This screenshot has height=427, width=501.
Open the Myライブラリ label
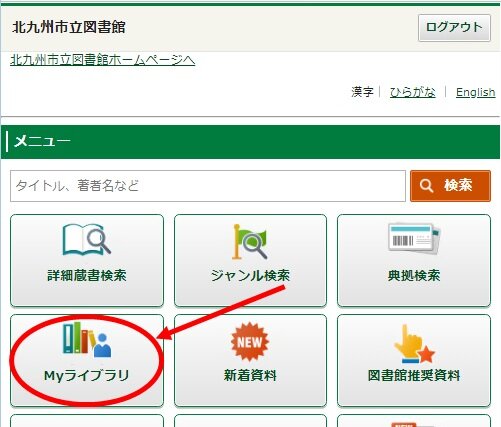(x=87, y=376)
